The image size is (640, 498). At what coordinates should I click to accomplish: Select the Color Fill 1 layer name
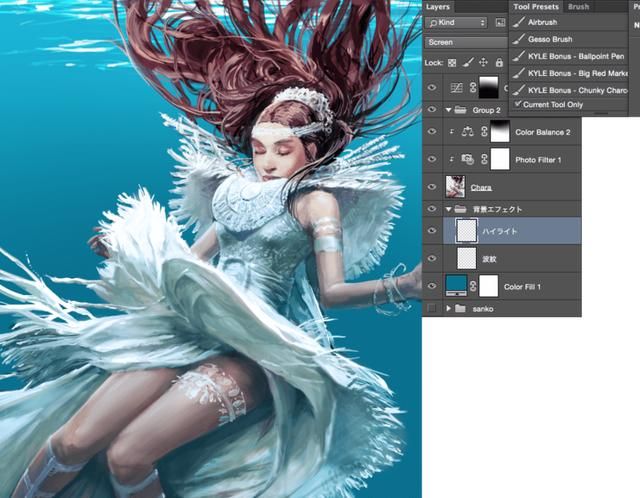pyautogui.click(x=522, y=287)
